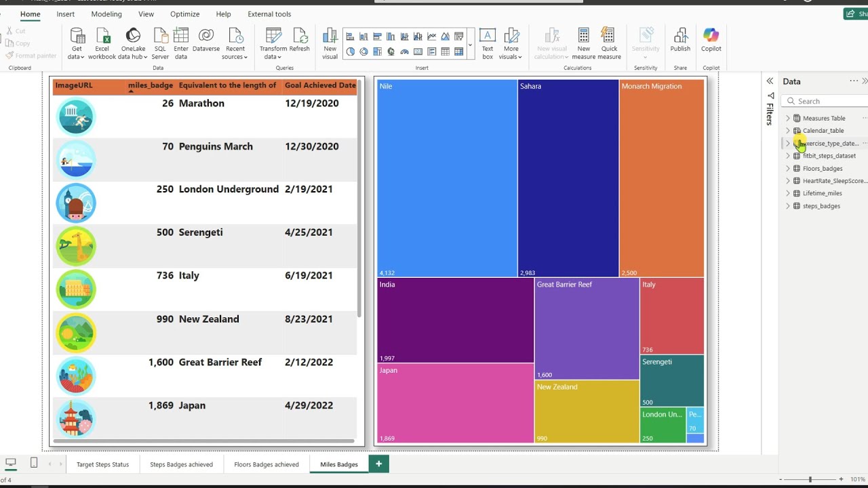Expand the fitbit_steps_dataset table

point(788,156)
